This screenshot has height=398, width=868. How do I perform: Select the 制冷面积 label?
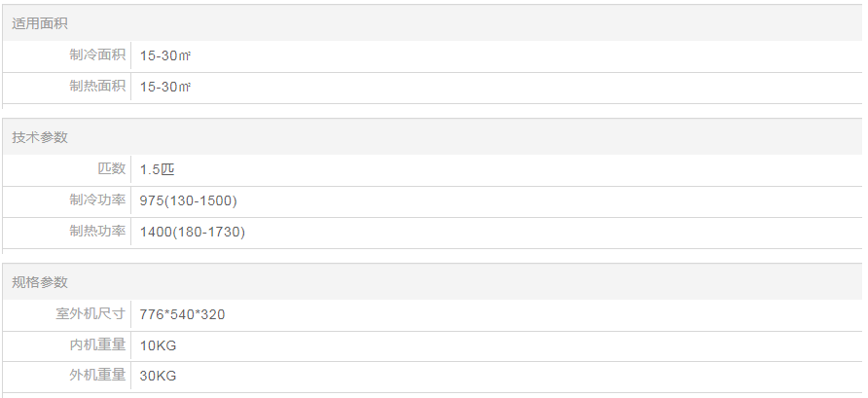pyautogui.click(x=97, y=55)
